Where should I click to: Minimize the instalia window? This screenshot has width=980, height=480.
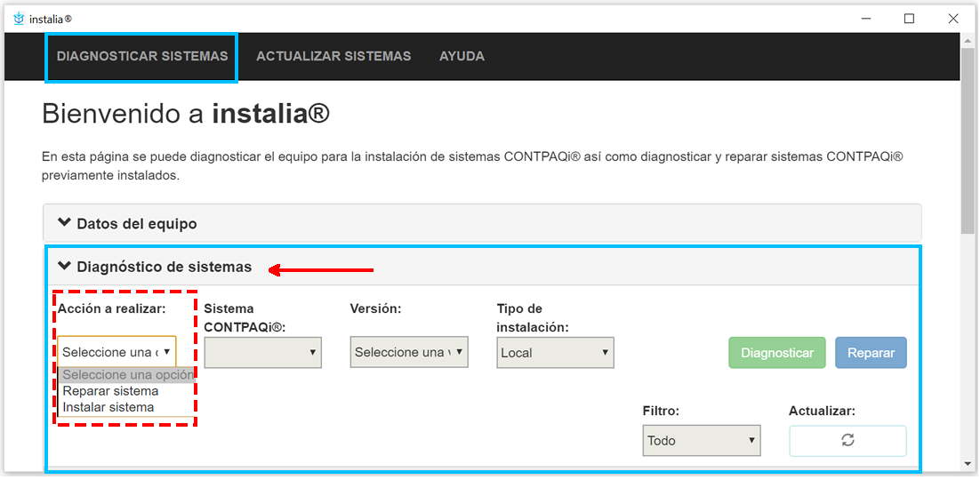pos(865,19)
